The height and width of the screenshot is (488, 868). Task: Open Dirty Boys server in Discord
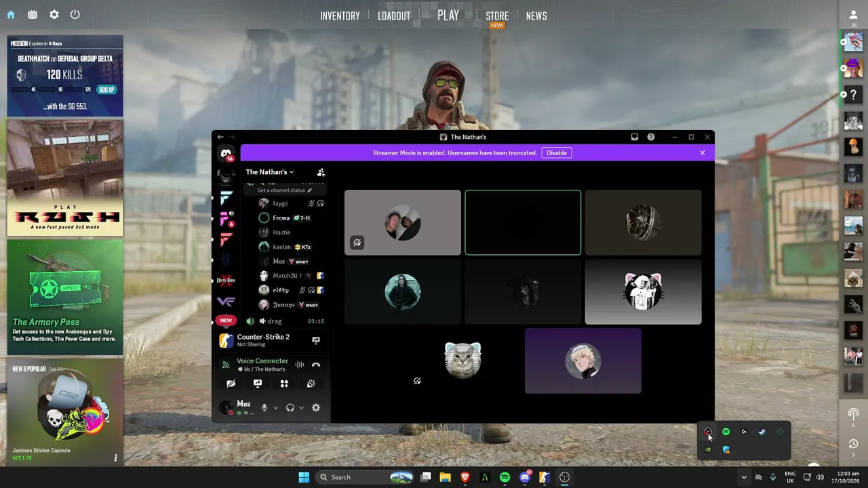(x=226, y=280)
